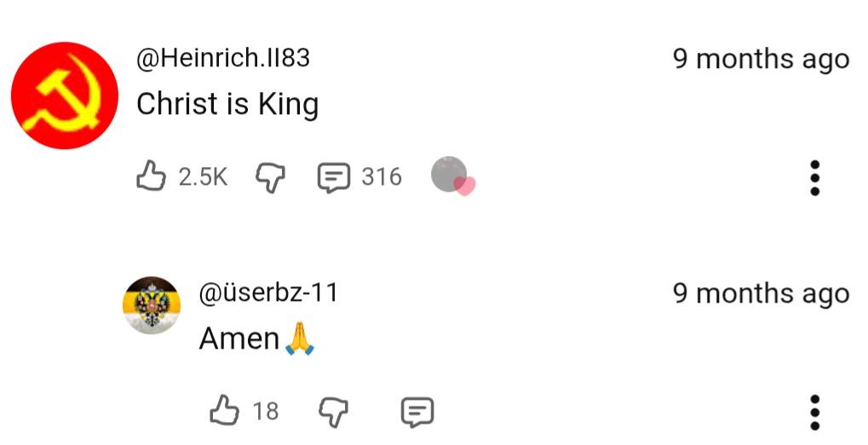Open three-dot menu for üserbz-11's reply
Image resolution: width=868 pixels, height=445 pixels.
(815, 413)
